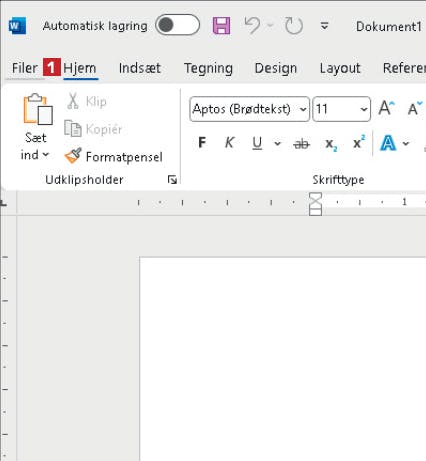
Task: Open the Udklipsholder dialog launcher
Action: 172,180
